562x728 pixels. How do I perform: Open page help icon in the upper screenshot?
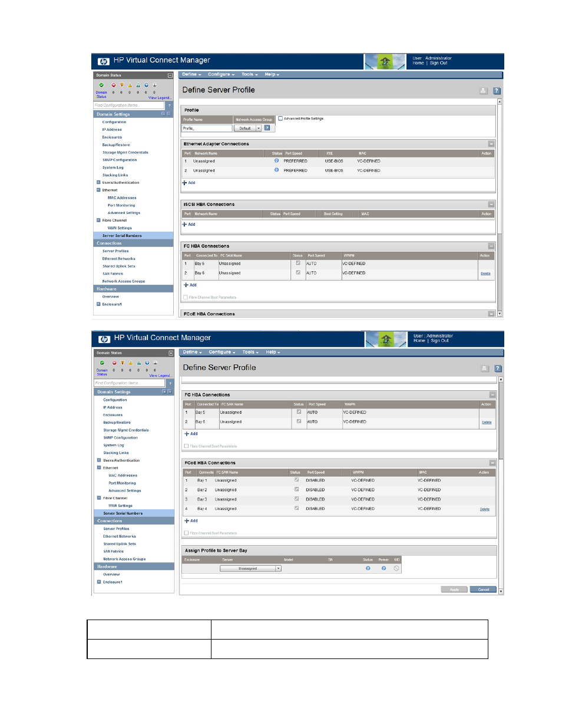click(497, 91)
